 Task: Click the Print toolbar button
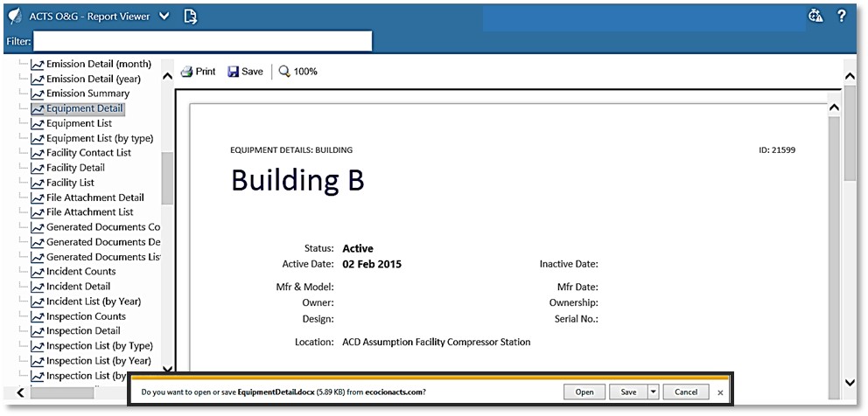tap(198, 72)
